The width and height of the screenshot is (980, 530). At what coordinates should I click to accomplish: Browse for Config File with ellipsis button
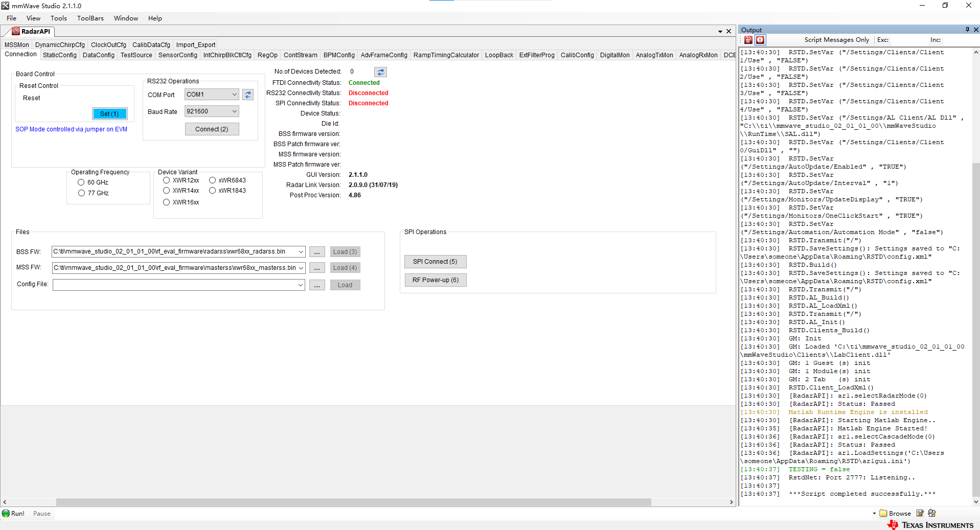tap(317, 285)
